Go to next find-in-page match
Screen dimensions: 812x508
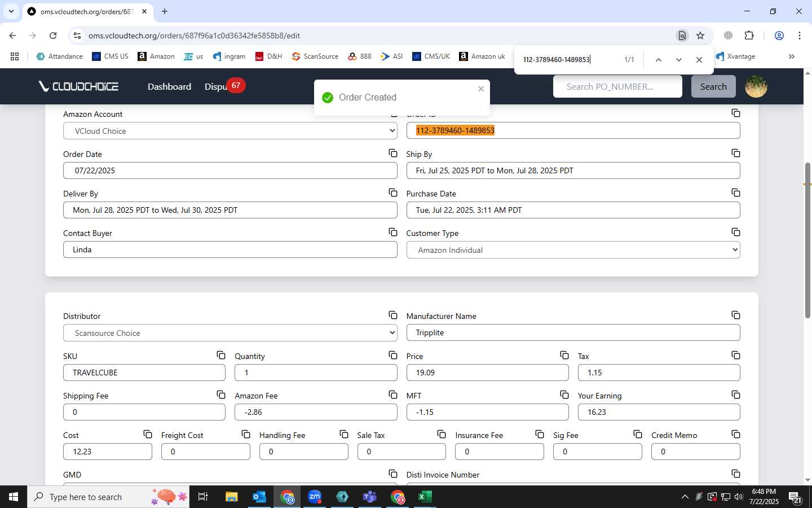click(679, 60)
